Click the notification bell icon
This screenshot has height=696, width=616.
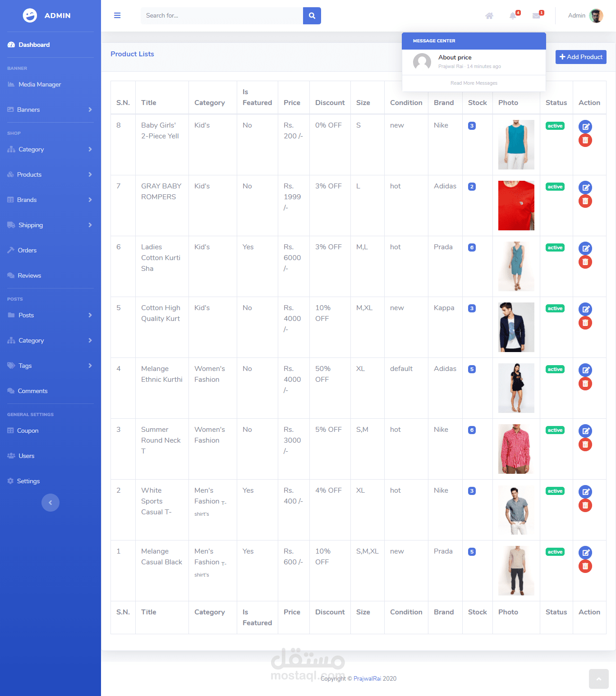click(x=512, y=16)
